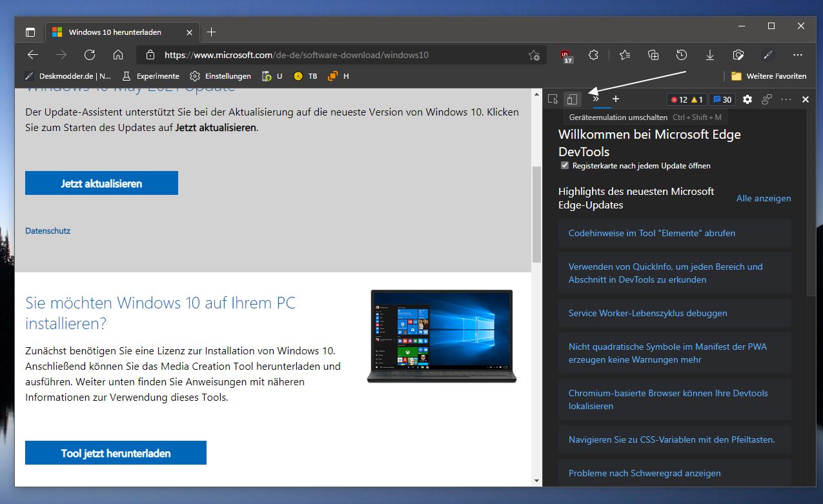
Task: Click the pen icon in toolbar
Action: coord(767,55)
